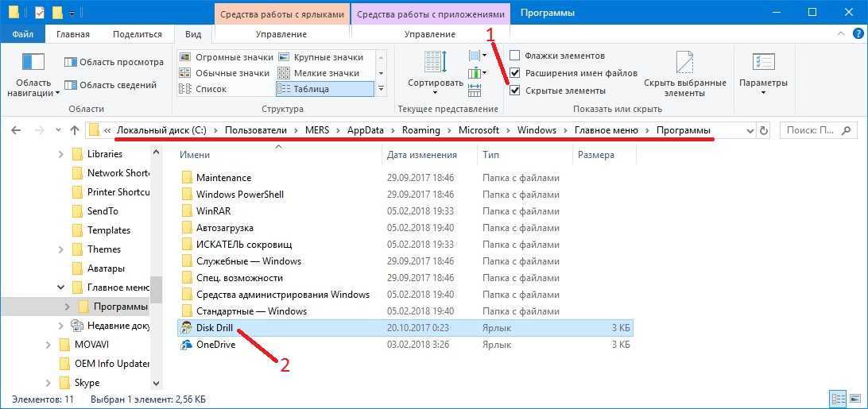Collapse the Главное меню tree node
This screenshot has height=409, width=868.
[x=61, y=287]
